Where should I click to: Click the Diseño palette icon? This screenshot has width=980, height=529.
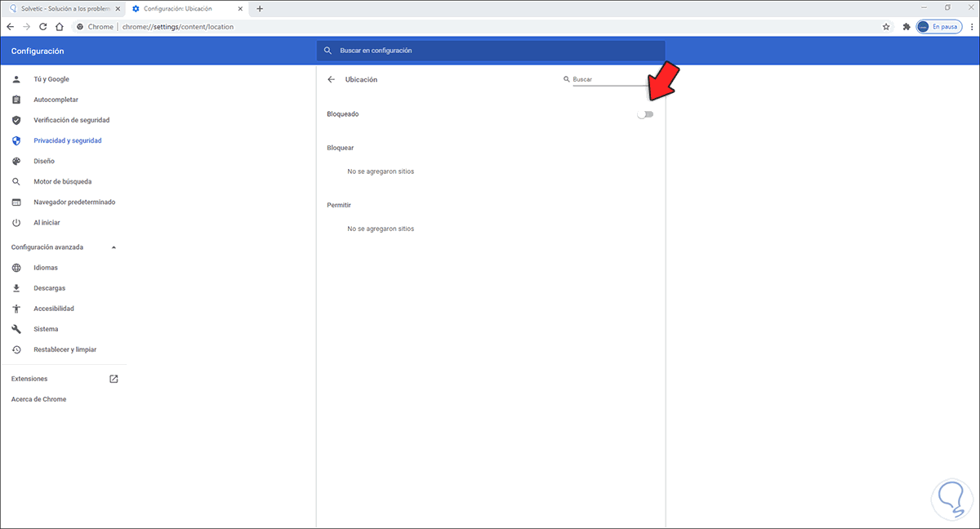tap(16, 161)
